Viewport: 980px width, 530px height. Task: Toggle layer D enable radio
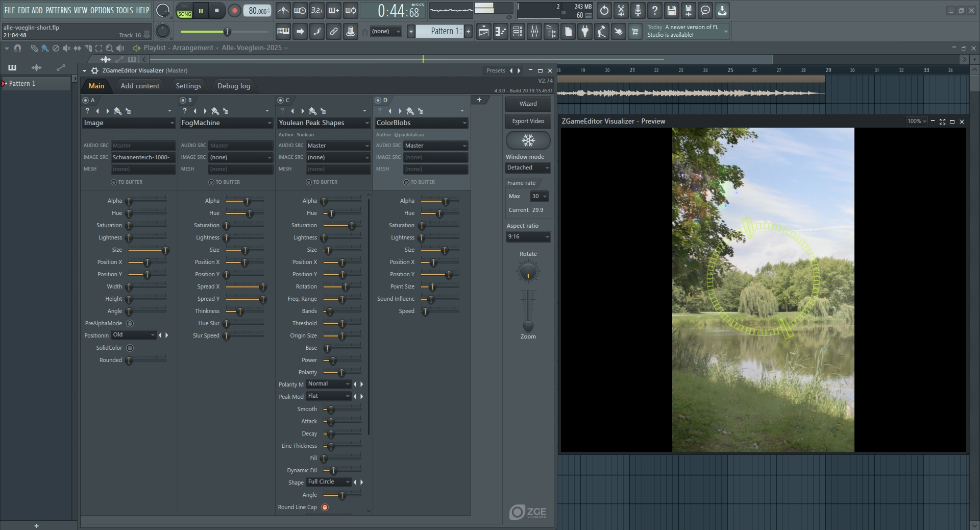click(x=378, y=100)
